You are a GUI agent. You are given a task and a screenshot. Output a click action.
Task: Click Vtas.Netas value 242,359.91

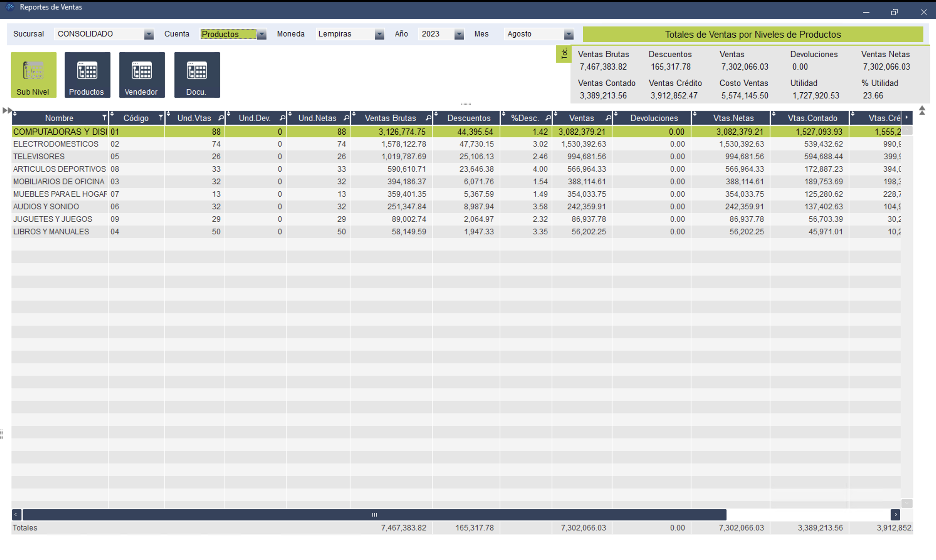point(744,206)
